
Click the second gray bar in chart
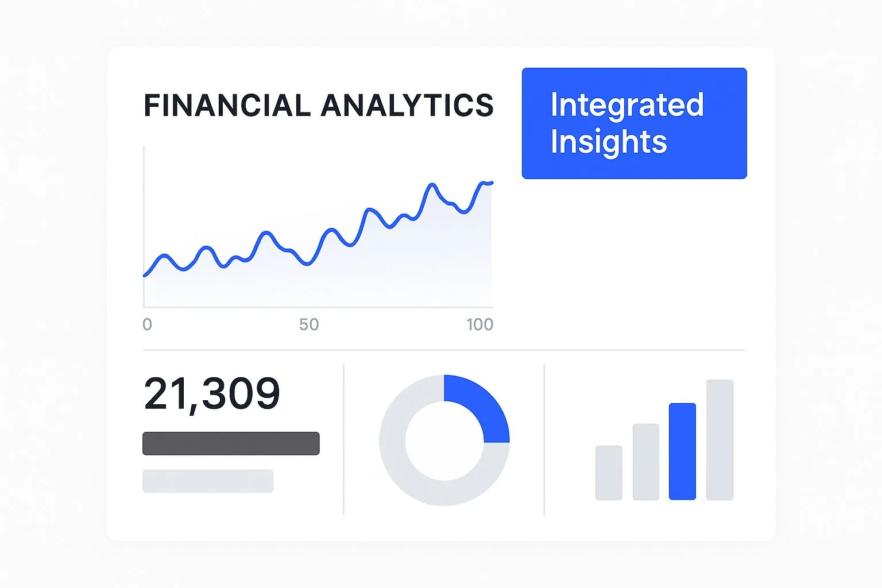(645, 462)
